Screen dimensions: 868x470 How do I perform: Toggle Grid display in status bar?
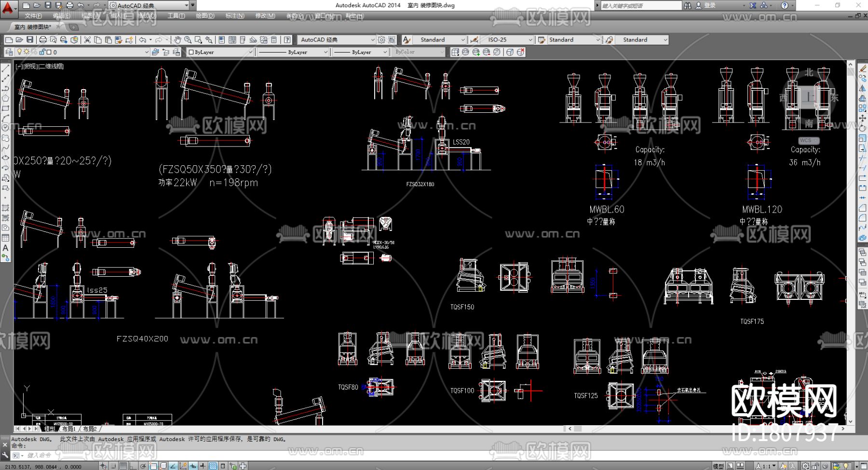click(x=123, y=466)
